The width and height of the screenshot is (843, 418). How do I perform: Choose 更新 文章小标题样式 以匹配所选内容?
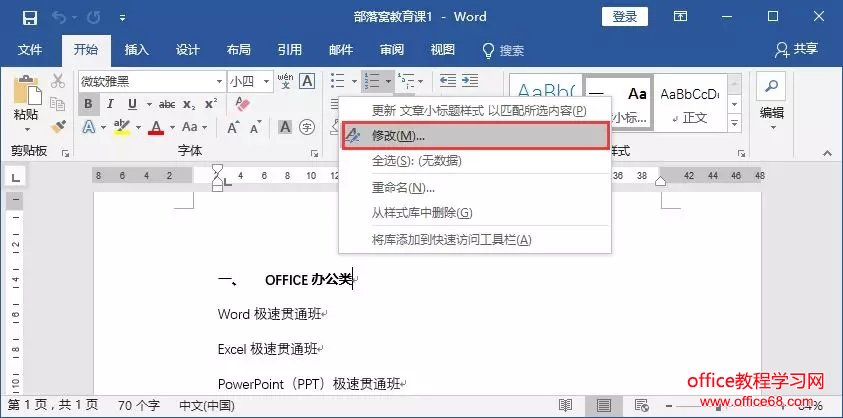475,111
